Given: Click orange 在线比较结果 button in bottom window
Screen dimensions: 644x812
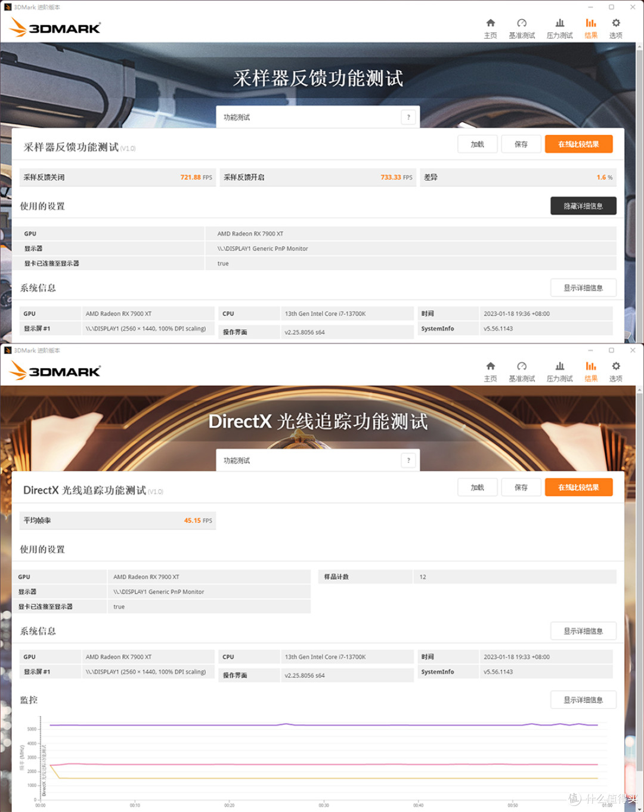Looking at the screenshot, I should [x=578, y=487].
